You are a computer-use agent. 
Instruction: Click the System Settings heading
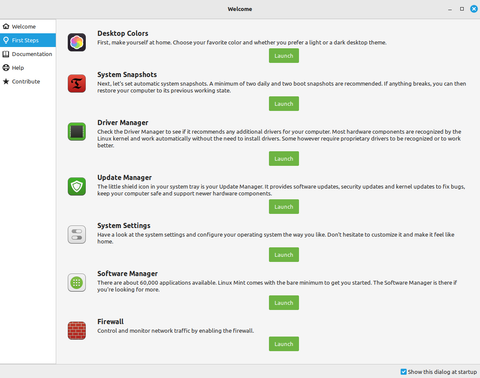point(124,226)
